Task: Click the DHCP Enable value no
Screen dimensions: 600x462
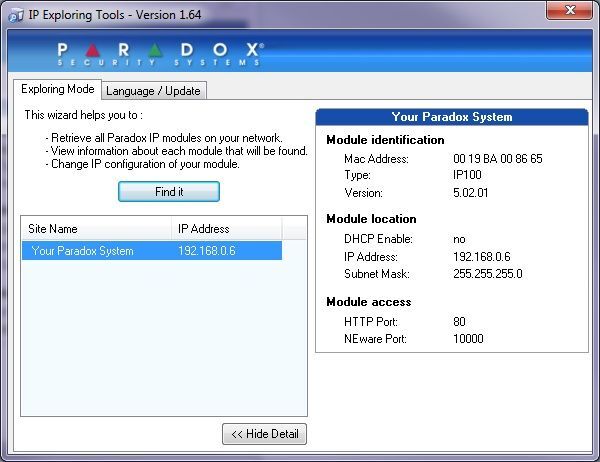Action: tap(460, 240)
